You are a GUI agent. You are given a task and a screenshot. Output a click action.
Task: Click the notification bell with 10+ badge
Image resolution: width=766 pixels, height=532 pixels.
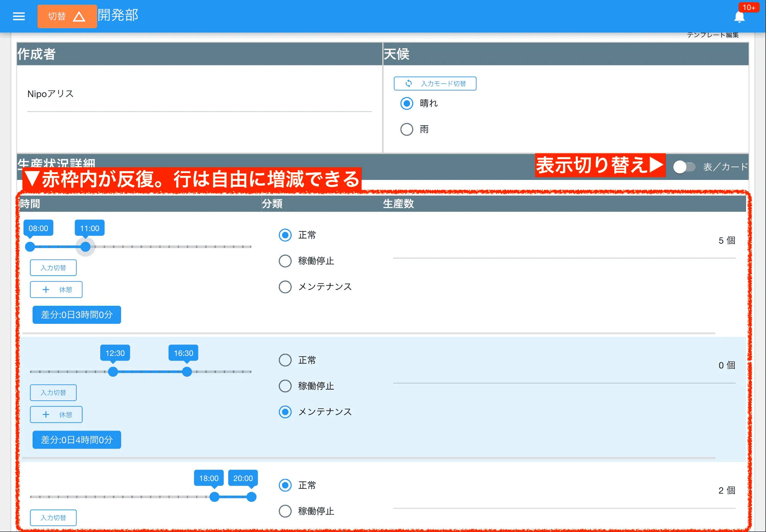tap(739, 16)
